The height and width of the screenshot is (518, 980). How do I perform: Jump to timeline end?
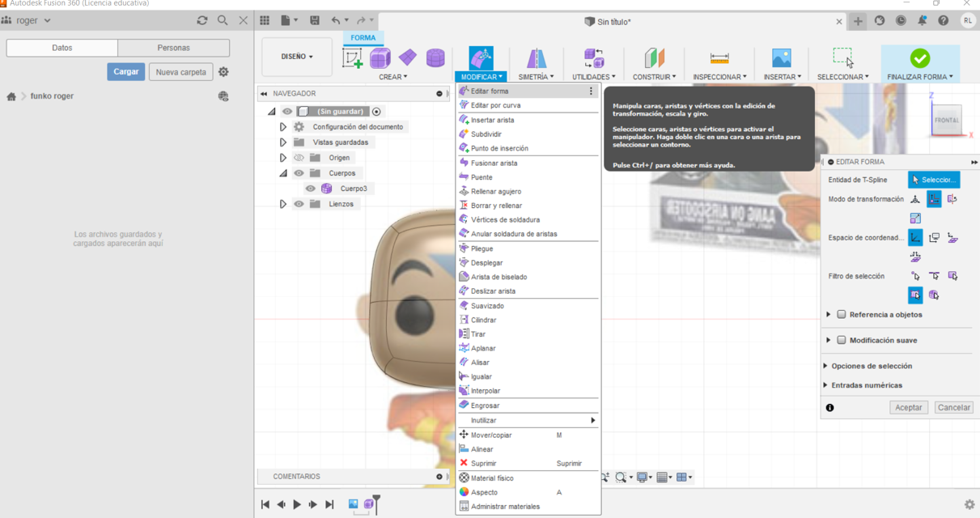click(329, 504)
